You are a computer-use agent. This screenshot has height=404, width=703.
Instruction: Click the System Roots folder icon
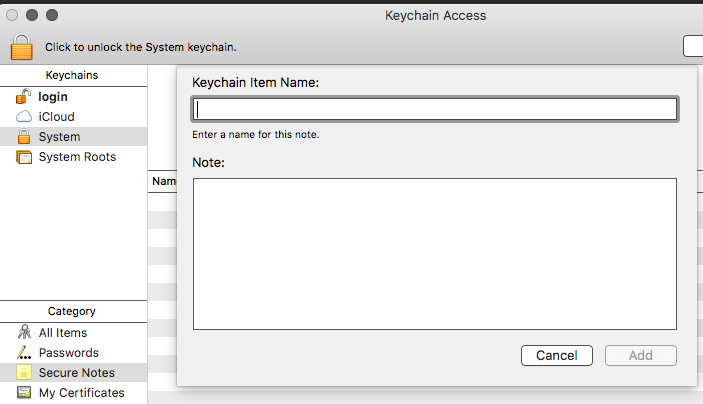pos(24,157)
